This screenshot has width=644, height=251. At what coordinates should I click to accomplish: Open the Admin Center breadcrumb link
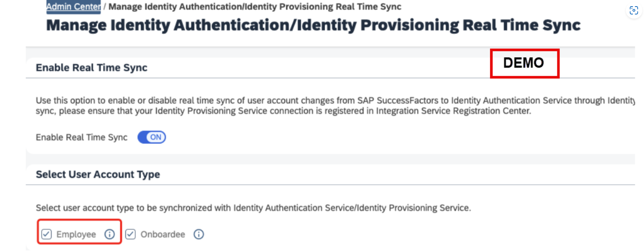coord(73,7)
